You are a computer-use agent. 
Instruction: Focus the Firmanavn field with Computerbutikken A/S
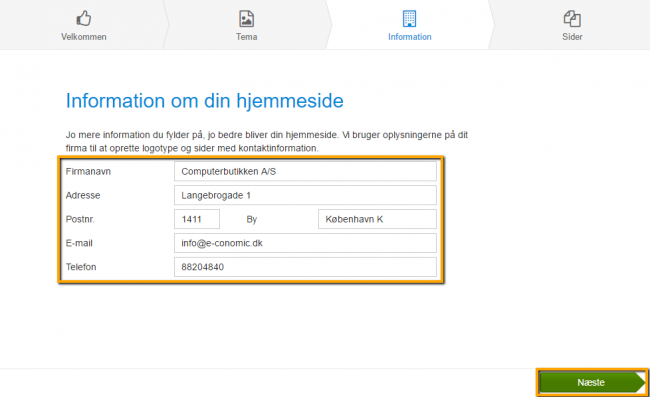click(305, 171)
